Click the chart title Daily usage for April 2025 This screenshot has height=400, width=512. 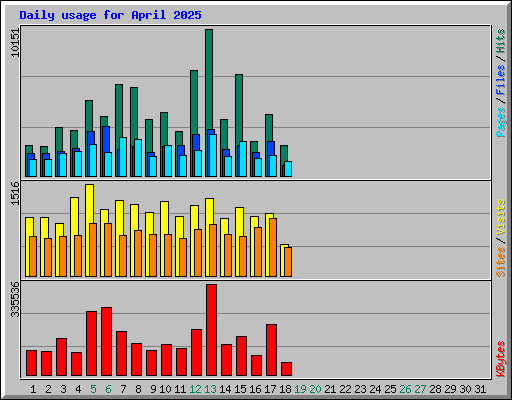(x=110, y=15)
